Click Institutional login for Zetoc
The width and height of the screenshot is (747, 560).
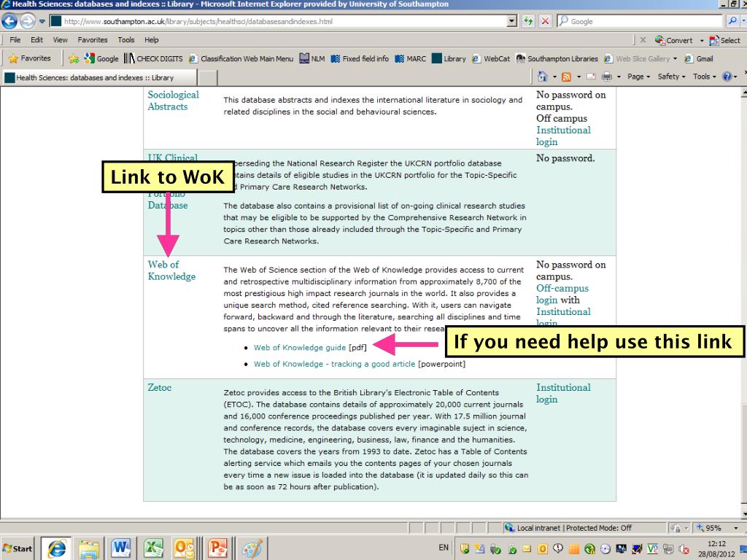pos(563,393)
